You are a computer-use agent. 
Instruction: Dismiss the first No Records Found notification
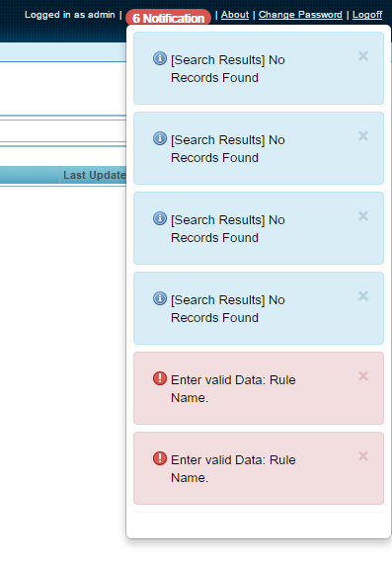tap(363, 56)
